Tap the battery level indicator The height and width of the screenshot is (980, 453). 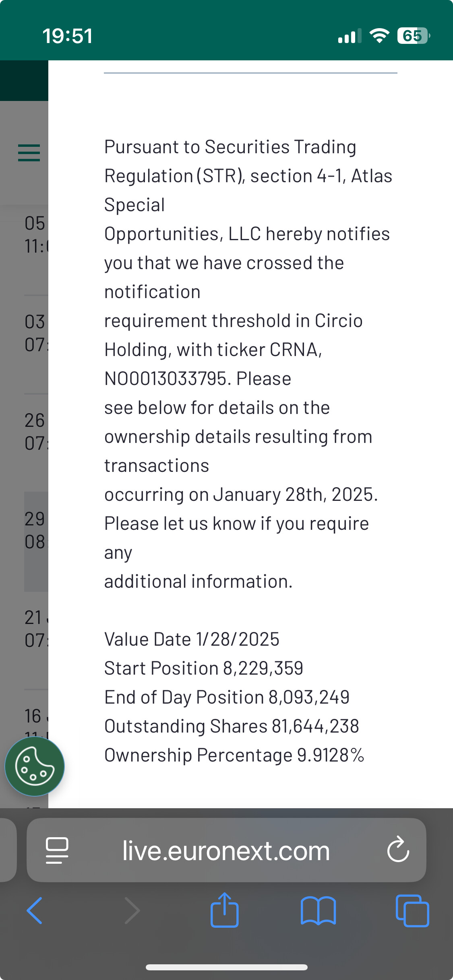coord(413,36)
